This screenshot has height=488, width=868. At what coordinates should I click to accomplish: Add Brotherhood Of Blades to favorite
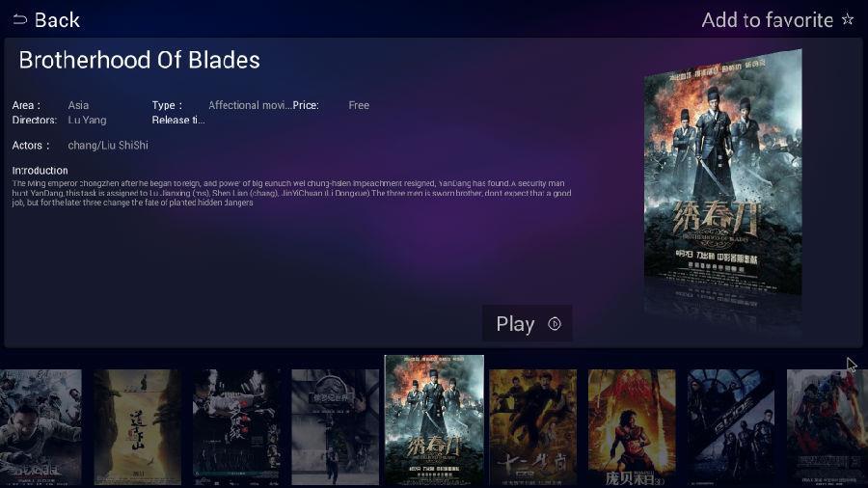click(777, 20)
